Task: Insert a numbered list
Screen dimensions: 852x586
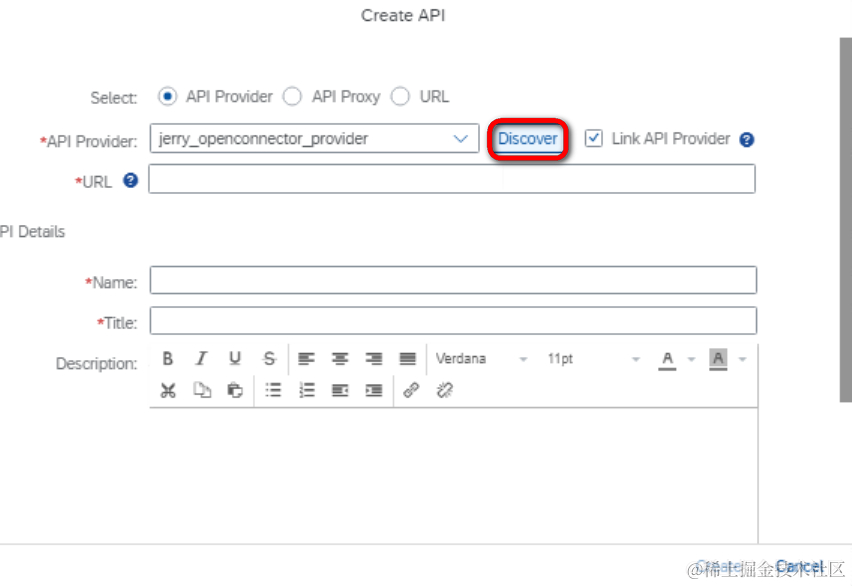Action: [x=306, y=390]
